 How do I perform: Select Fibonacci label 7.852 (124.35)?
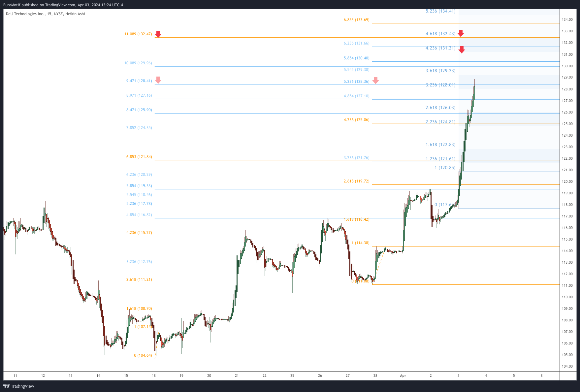pos(139,128)
